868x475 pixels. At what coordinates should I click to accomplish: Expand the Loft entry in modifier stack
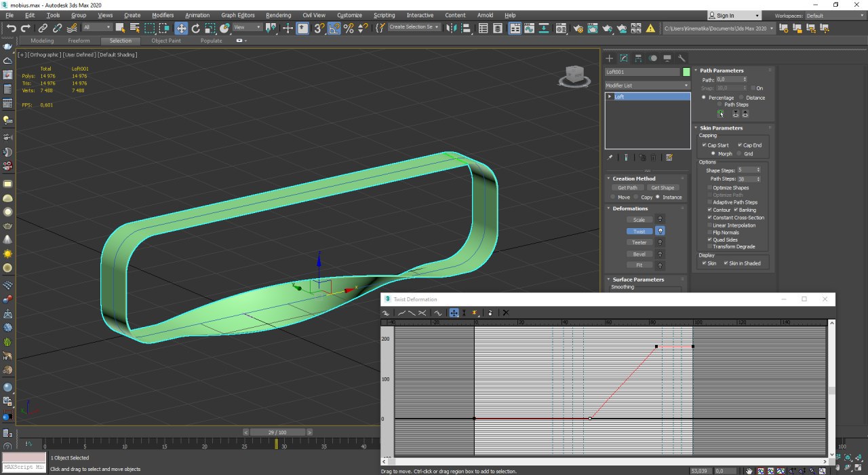click(x=610, y=96)
